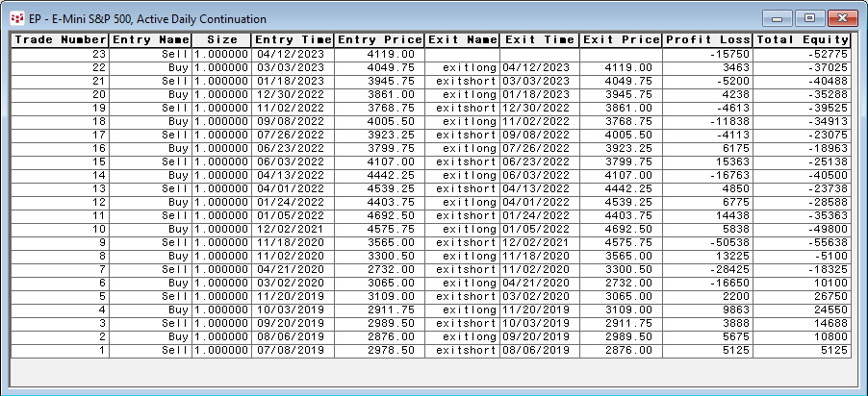Select the Profit Loss column header
The width and height of the screenshot is (868, 396).
707,40
